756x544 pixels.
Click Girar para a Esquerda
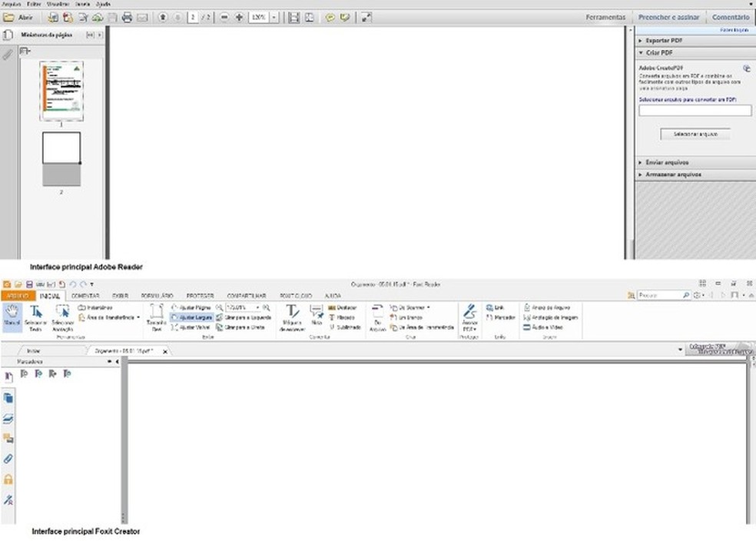tap(244, 317)
